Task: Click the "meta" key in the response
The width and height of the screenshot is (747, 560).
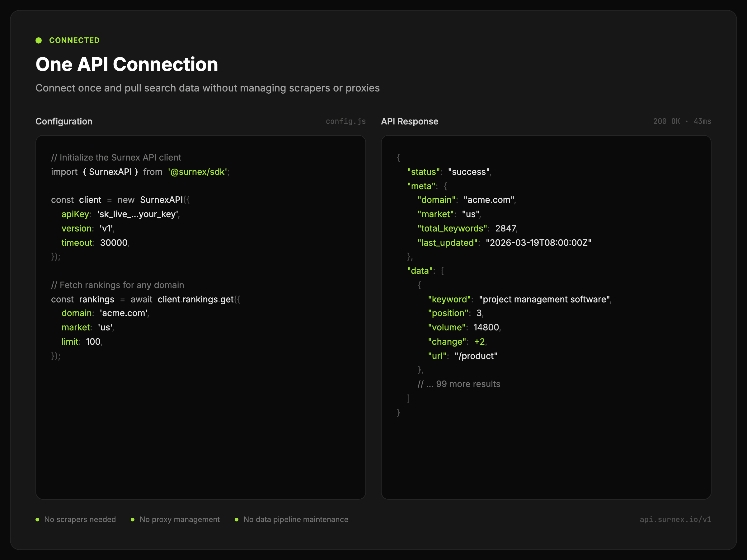Action: coord(421,186)
